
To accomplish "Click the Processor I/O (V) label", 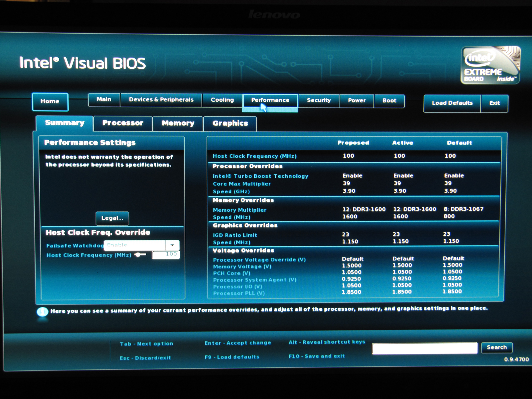I will click(x=237, y=287).
